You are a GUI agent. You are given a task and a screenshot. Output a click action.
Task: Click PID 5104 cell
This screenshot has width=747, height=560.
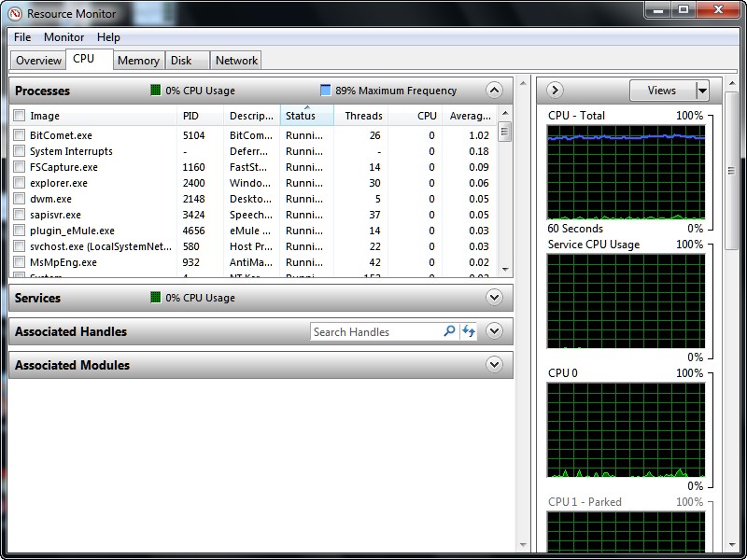194,135
